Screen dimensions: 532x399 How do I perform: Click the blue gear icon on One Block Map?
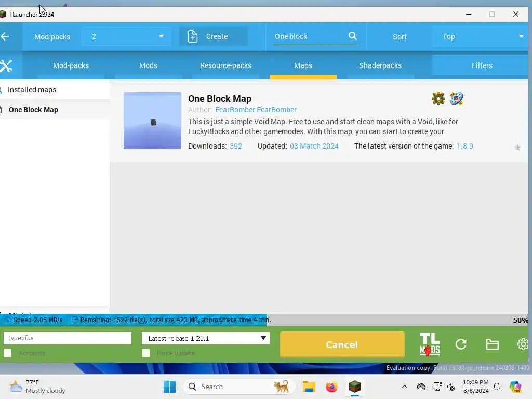pyautogui.click(x=457, y=99)
